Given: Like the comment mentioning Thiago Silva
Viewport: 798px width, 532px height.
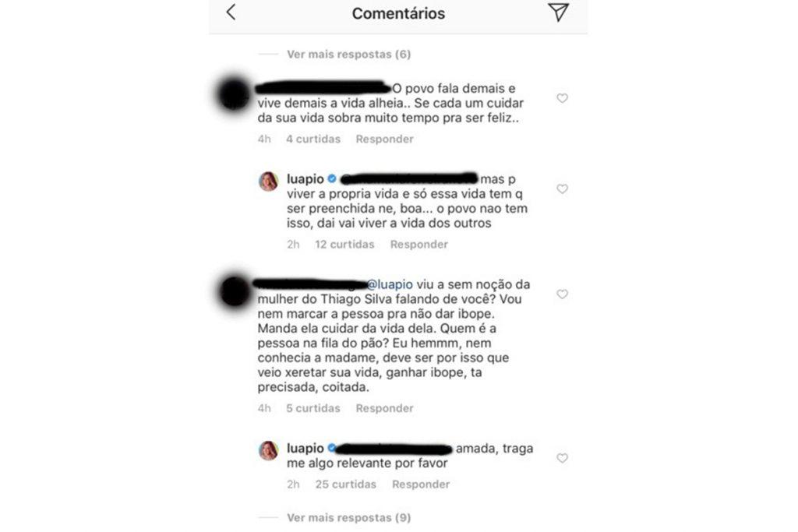Looking at the screenshot, I should [562, 294].
